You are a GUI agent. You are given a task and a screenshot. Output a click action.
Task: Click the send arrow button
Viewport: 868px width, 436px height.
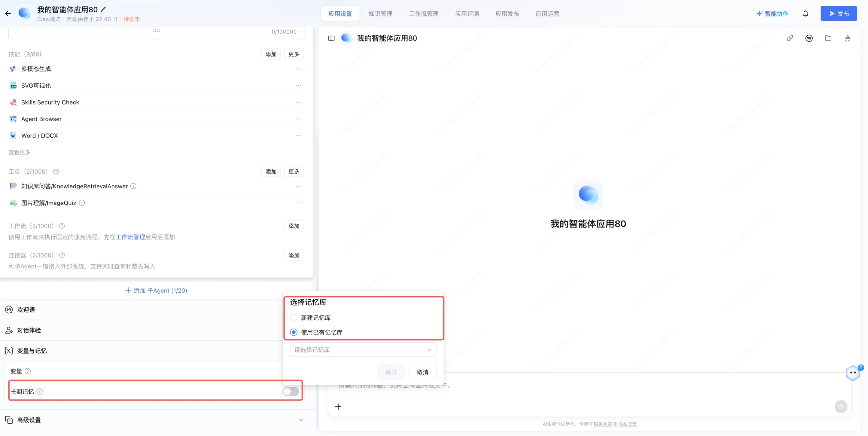[x=841, y=406]
